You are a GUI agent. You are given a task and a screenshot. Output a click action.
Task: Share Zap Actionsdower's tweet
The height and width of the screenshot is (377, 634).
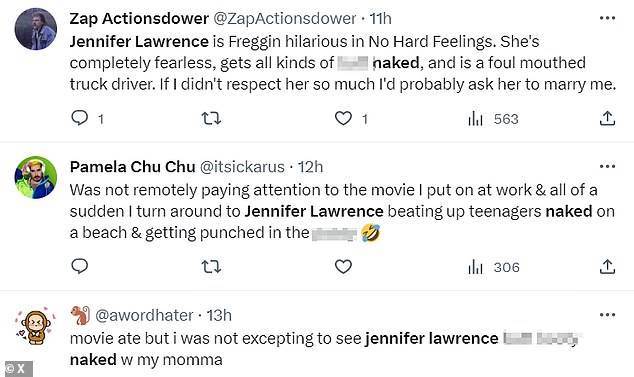pyautogui.click(x=607, y=118)
